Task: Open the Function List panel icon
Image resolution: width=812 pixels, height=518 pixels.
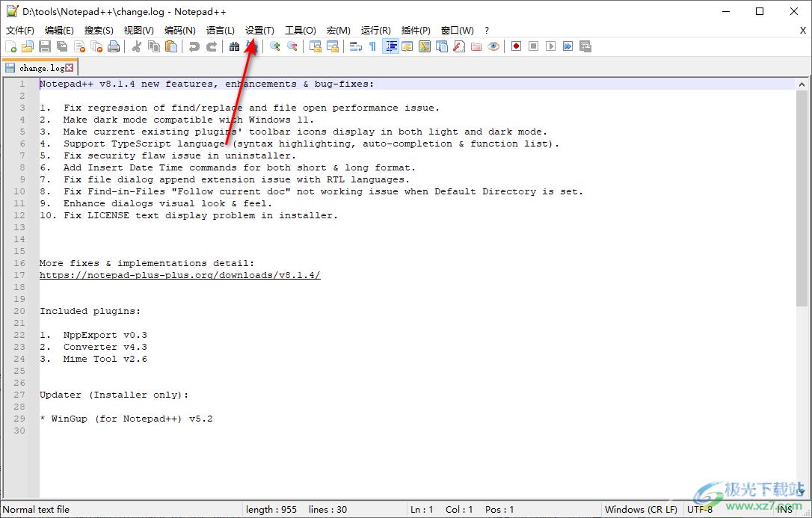Action: click(459, 46)
